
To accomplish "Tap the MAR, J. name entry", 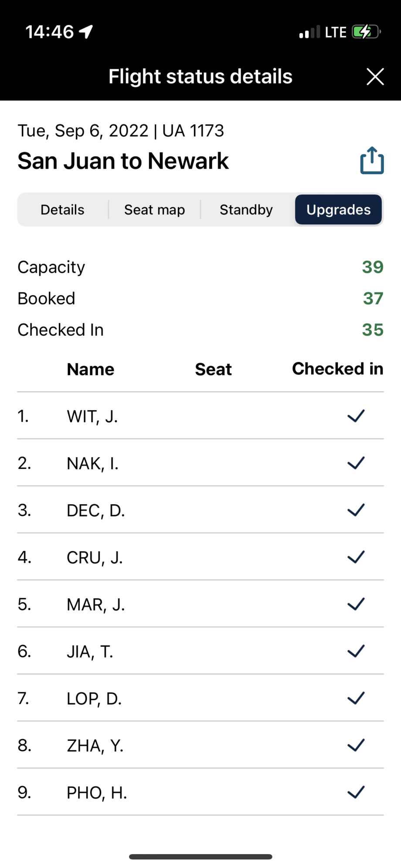I will pyautogui.click(x=95, y=604).
